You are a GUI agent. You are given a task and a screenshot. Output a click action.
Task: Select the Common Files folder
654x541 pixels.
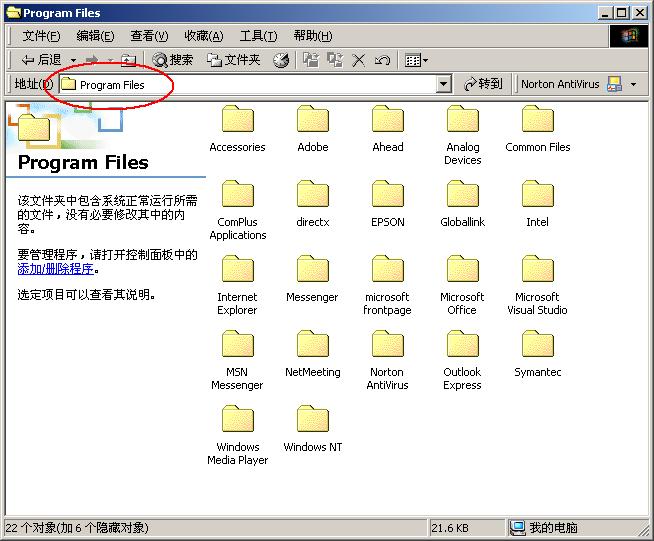pyautogui.click(x=538, y=129)
